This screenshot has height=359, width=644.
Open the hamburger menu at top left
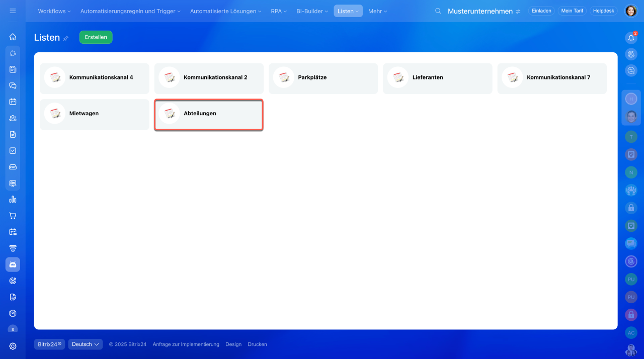tap(13, 11)
